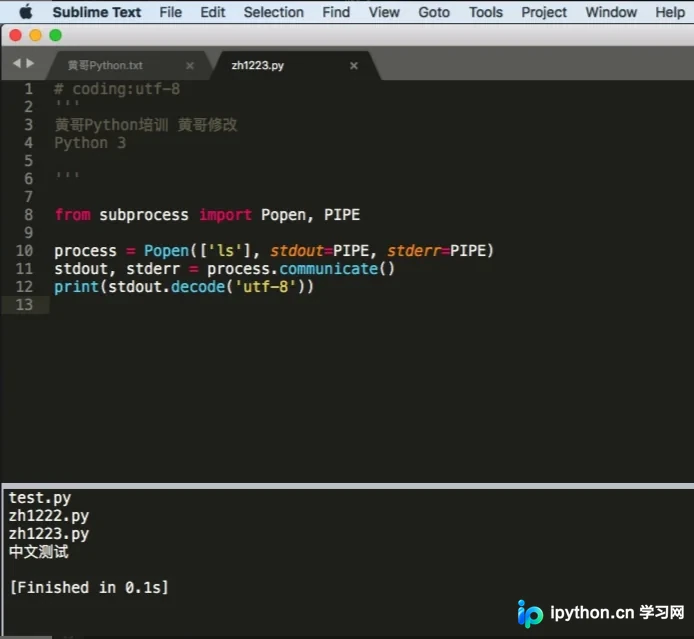Screen dimensions: 694x639
Task: Open the Edit menu
Action: (x=212, y=12)
